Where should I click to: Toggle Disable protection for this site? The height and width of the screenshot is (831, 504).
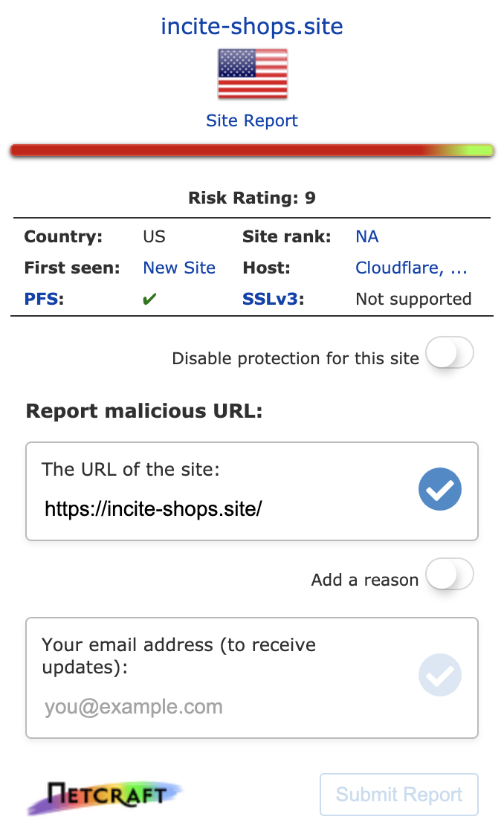coord(449,353)
